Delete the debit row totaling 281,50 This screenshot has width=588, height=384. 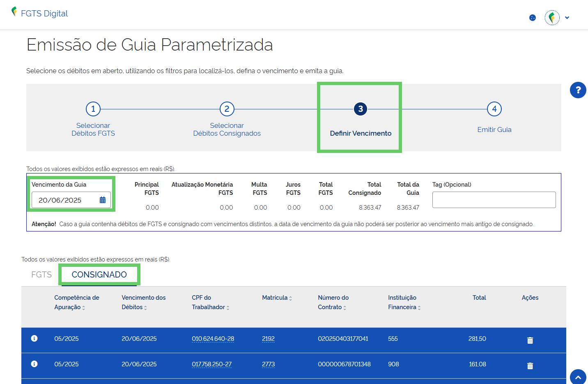point(530,340)
